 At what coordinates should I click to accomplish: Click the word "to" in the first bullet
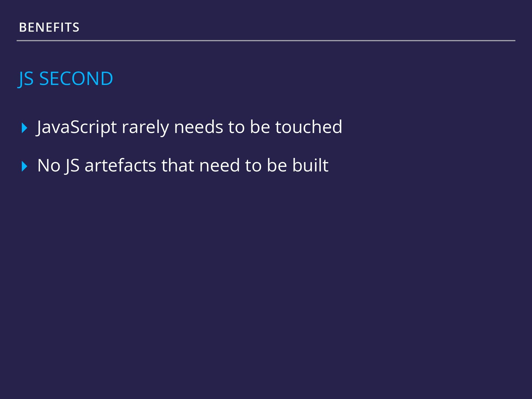click(236, 127)
